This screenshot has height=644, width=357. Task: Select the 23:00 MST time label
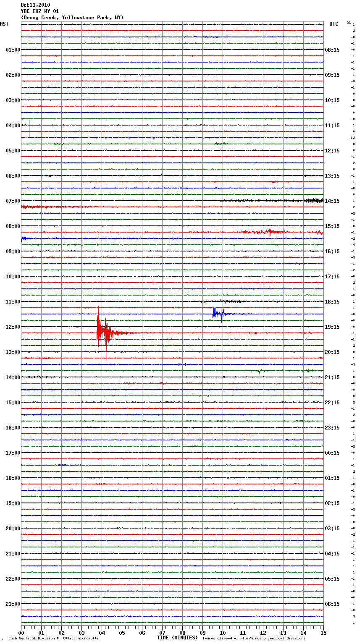(x=13, y=604)
